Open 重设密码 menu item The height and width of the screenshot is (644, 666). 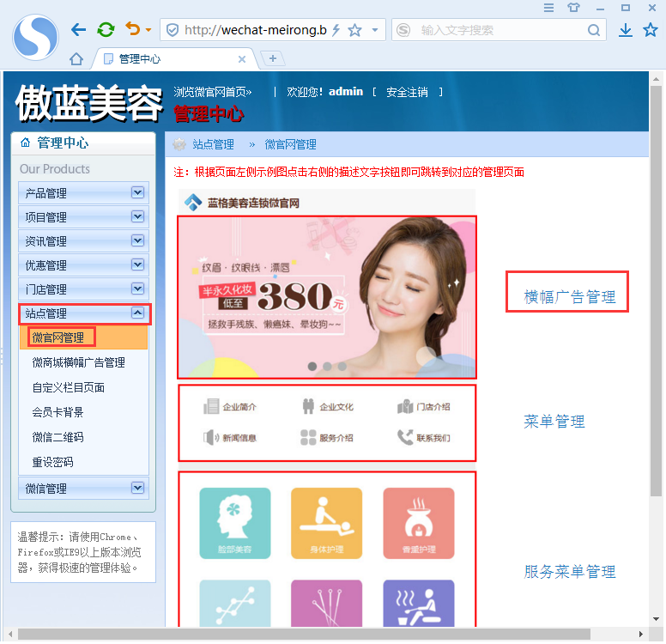click(x=52, y=462)
